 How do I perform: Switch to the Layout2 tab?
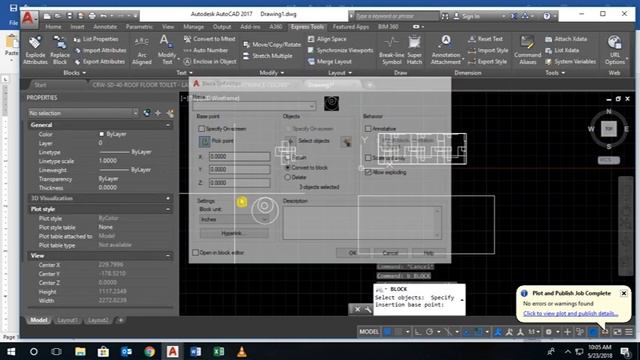click(98, 320)
